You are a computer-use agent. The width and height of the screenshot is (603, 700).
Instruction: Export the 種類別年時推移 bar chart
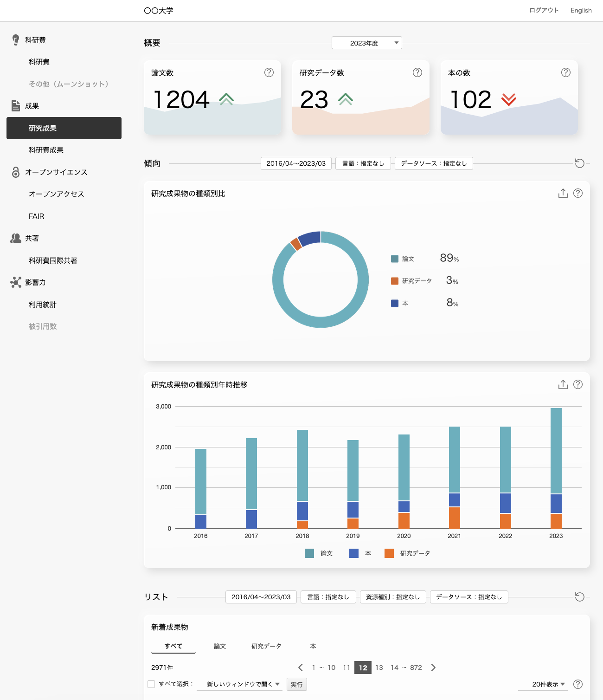coord(563,384)
